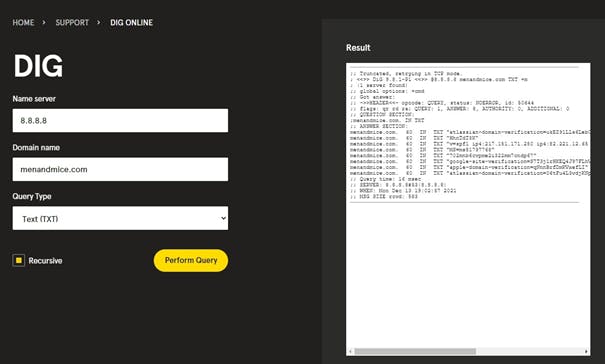The height and width of the screenshot is (364, 605).
Task: Click the 'SERVER:' line in Result
Action: click(x=398, y=185)
